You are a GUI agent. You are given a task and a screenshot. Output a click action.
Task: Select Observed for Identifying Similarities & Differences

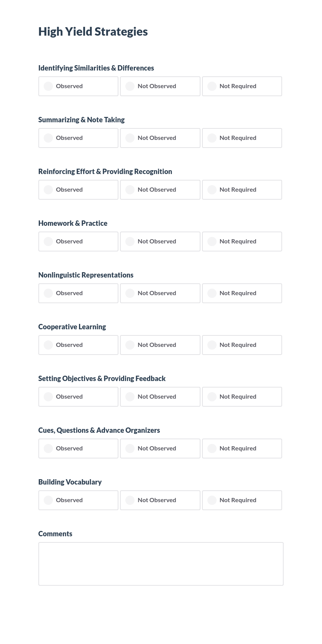(78, 86)
